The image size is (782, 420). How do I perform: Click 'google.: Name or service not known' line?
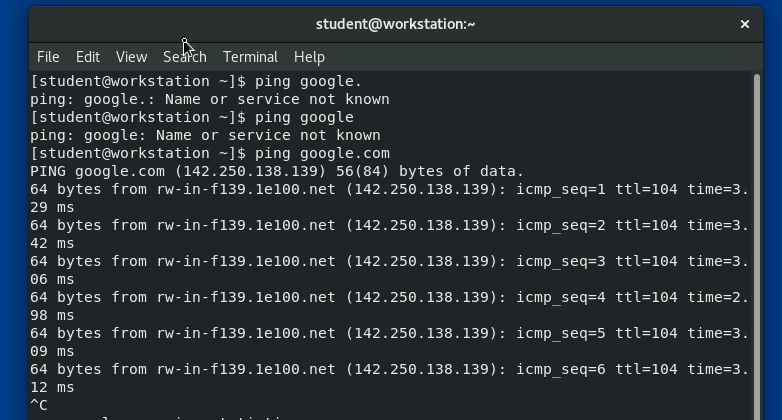(209, 99)
